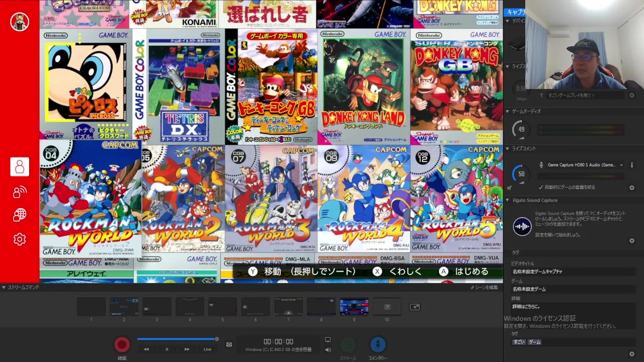This screenshot has height=362, width=644.
Task: Adjust the game audio volume dial at 49
Action: pyautogui.click(x=521, y=130)
